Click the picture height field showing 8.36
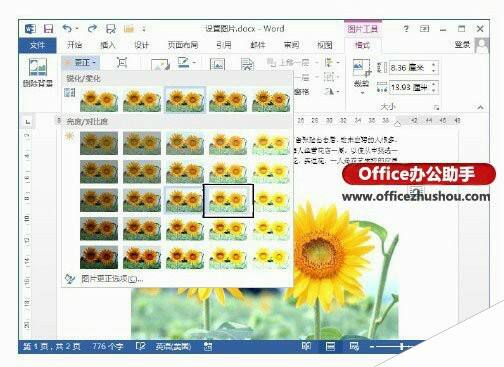The height and width of the screenshot is (367, 504). coord(410,68)
